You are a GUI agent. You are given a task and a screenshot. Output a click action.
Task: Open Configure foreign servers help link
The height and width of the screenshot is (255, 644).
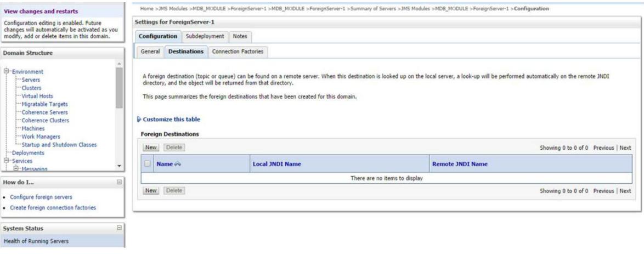click(41, 197)
